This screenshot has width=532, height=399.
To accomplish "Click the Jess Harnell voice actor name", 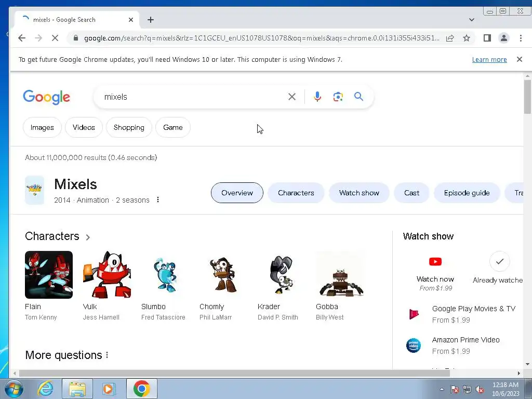I will click(101, 317).
